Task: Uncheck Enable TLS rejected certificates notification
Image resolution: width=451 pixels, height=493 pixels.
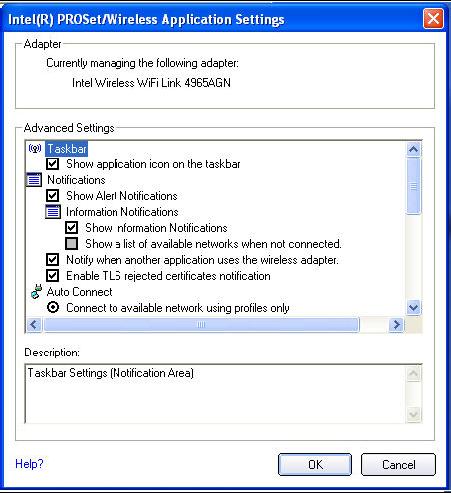Action: pos(53,276)
